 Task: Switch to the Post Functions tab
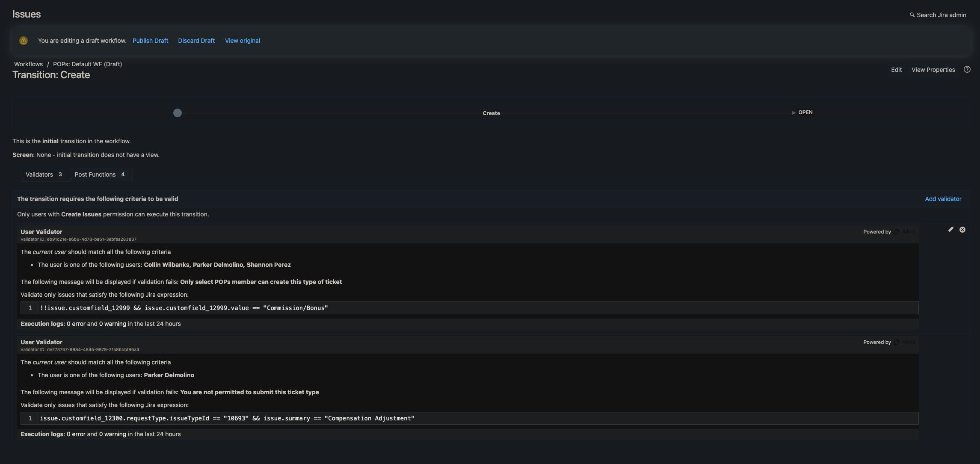tap(95, 174)
